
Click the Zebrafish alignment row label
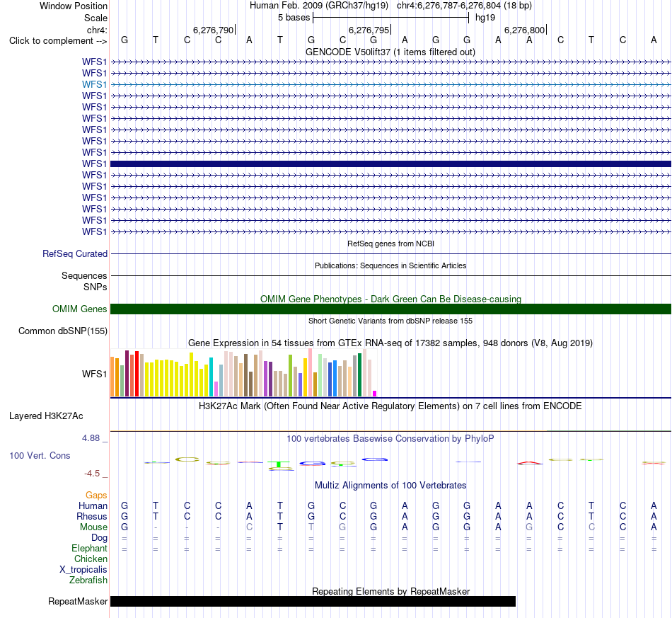point(88,580)
